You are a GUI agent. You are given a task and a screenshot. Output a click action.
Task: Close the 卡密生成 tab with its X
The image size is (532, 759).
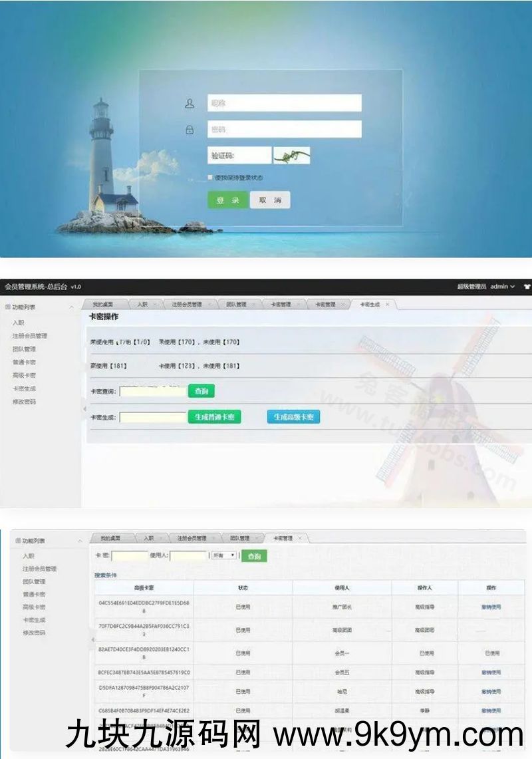click(x=388, y=304)
